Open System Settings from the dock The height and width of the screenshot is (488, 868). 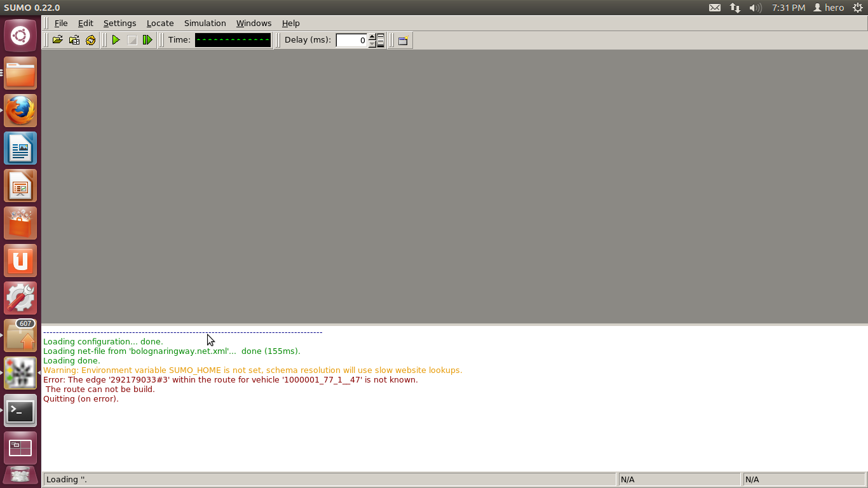click(20, 299)
